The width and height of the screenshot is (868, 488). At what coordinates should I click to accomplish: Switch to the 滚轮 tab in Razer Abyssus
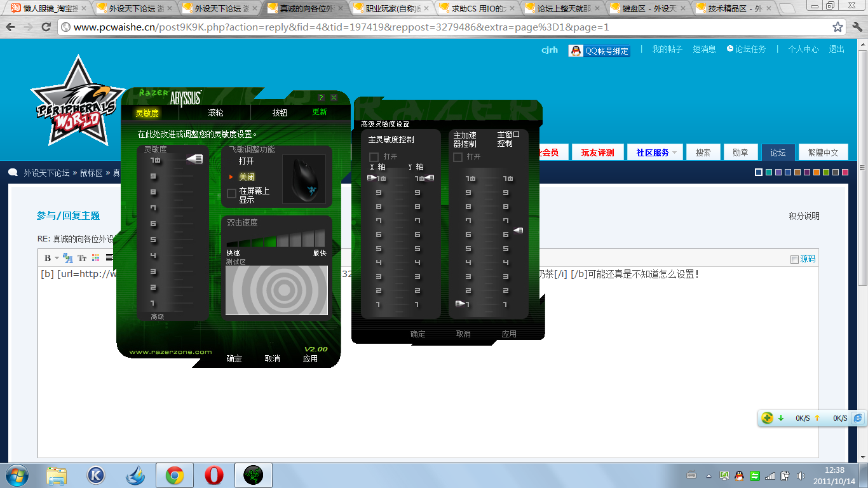click(216, 113)
